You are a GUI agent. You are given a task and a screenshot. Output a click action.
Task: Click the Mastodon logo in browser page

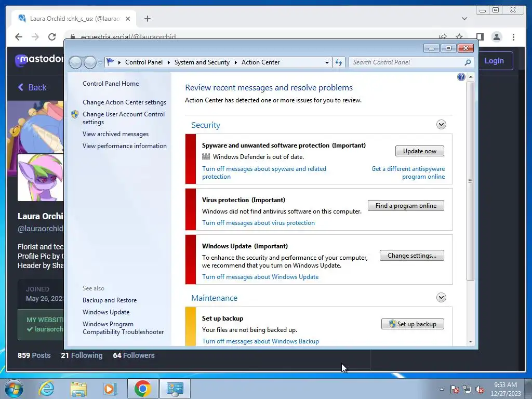39,60
